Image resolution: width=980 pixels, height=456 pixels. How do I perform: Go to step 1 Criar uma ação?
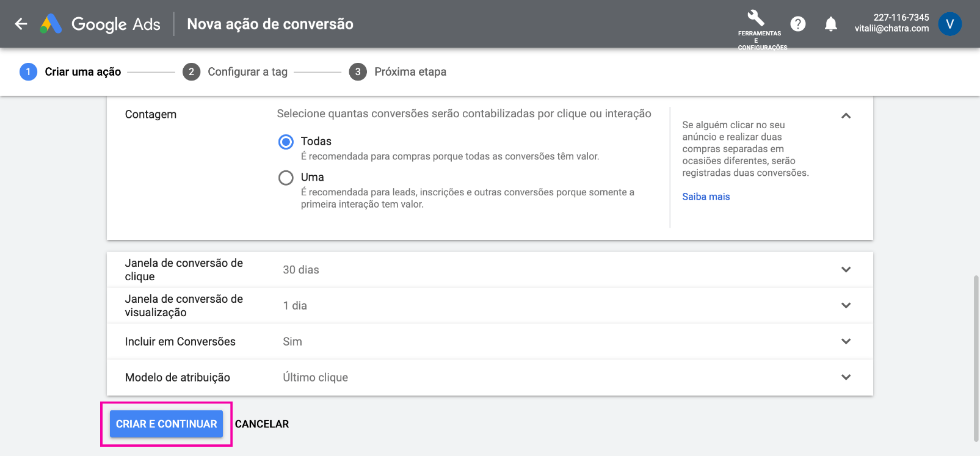(x=70, y=72)
